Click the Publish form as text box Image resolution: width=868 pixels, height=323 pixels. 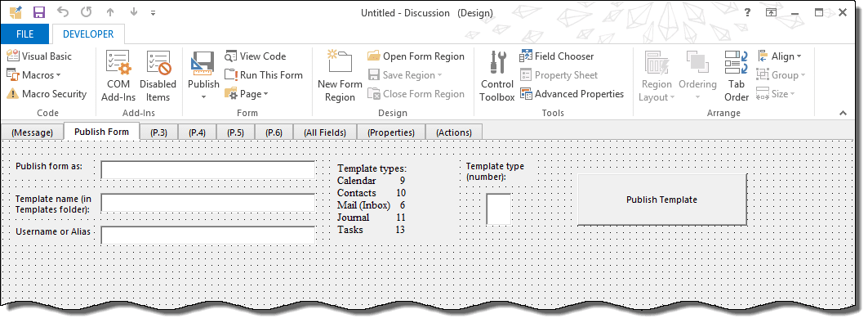coord(207,170)
